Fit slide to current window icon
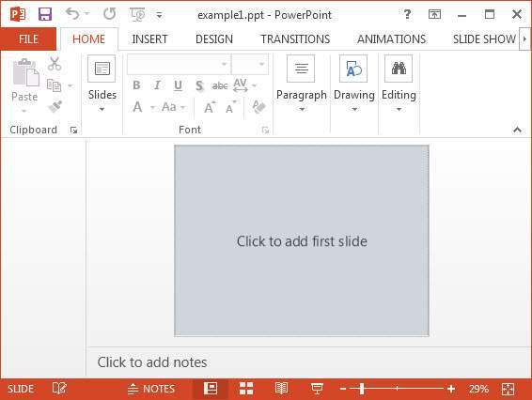The height and width of the screenshot is (400, 532). tap(508, 389)
